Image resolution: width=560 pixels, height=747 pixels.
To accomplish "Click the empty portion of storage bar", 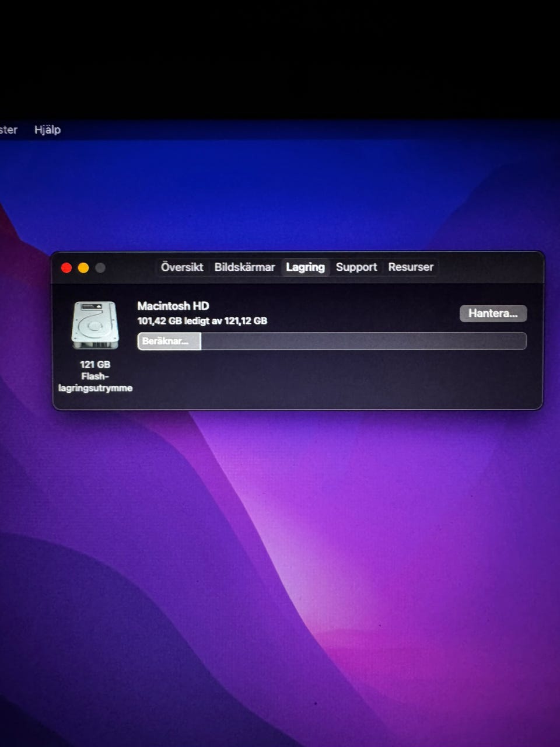I will click(362, 341).
